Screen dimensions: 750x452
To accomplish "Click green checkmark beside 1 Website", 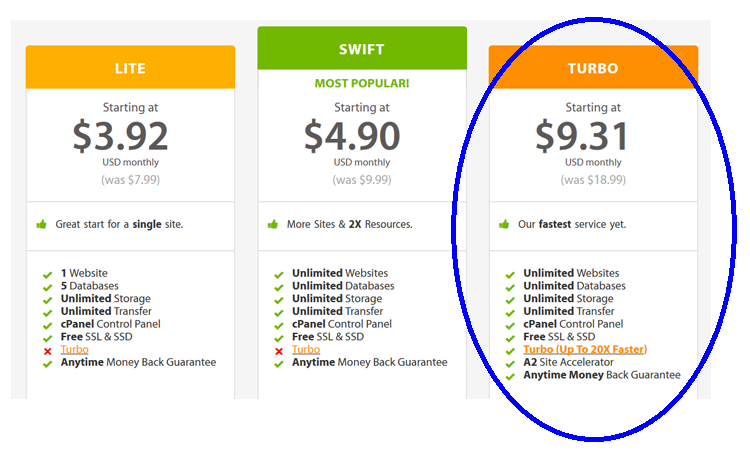I will pos(47,275).
